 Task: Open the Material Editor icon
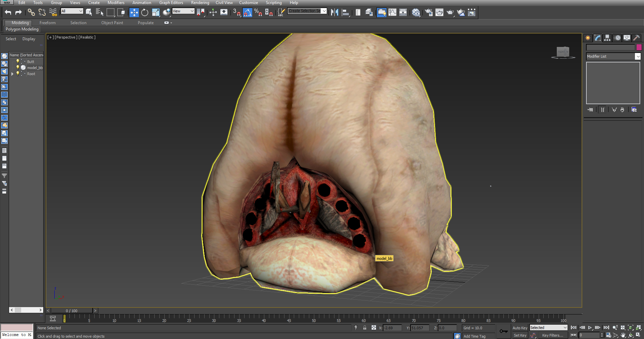point(416,13)
